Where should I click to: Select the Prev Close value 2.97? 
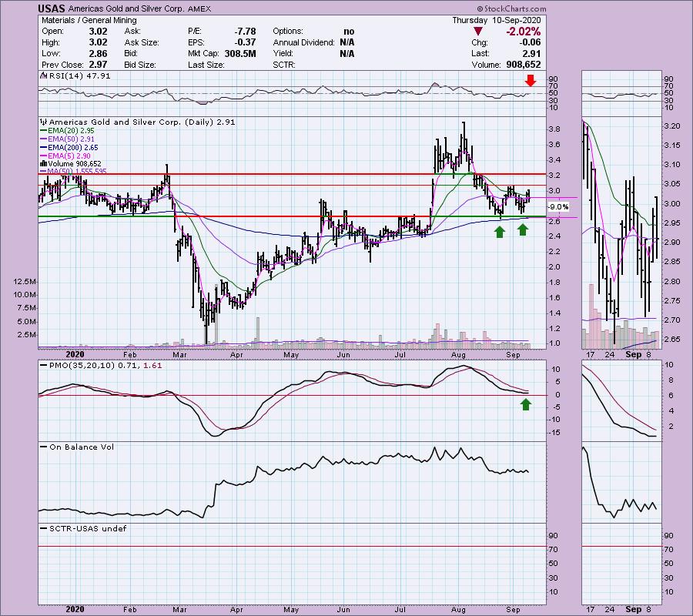[98, 65]
